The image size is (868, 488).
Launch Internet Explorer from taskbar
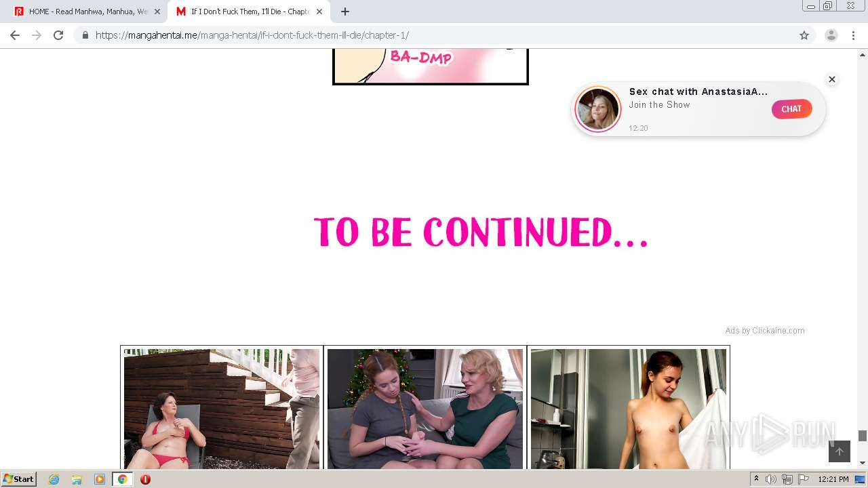[54, 479]
